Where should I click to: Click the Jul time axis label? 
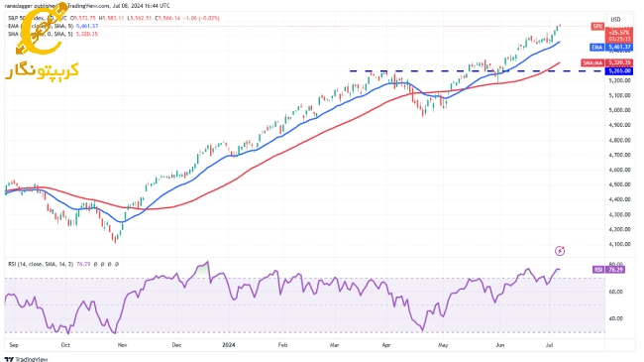point(550,345)
